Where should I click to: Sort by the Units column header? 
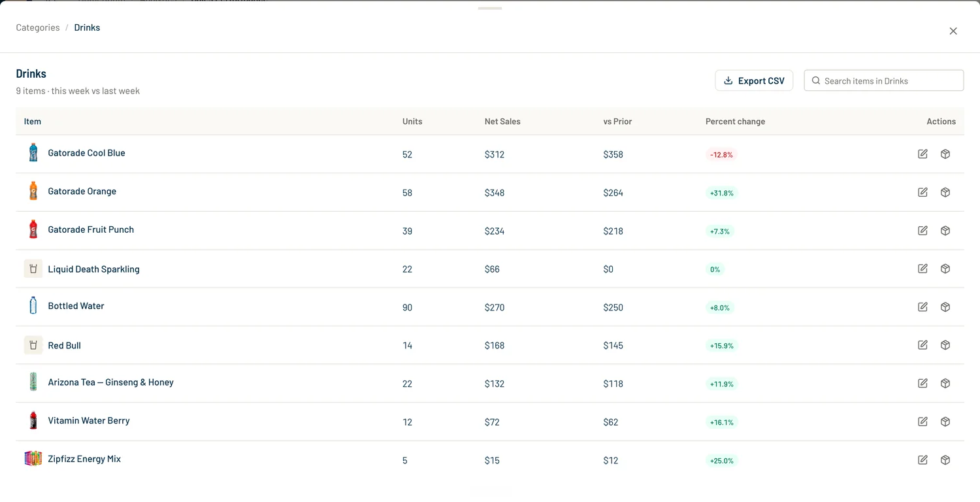click(x=412, y=122)
